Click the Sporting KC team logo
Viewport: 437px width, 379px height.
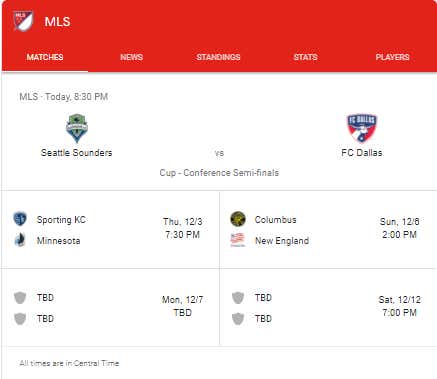(20, 219)
